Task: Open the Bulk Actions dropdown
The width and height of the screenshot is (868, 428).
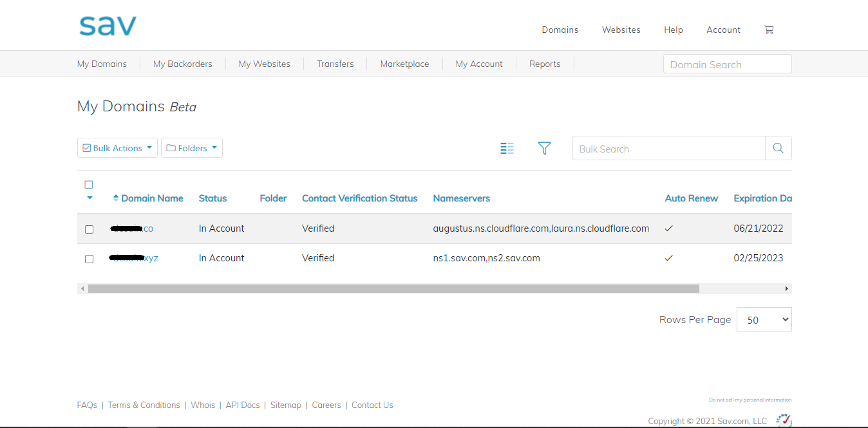Action: (x=117, y=148)
